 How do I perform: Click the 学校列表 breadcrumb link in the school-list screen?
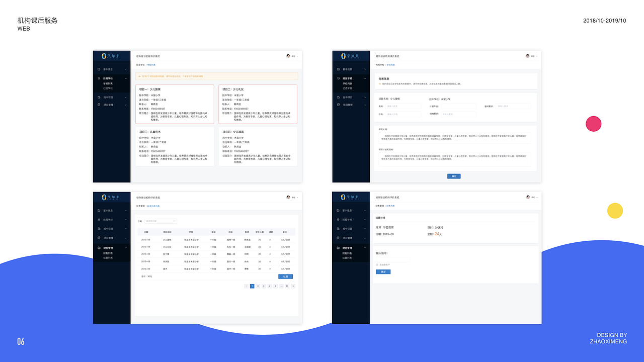pyautogui.click(x=151, y=65)
